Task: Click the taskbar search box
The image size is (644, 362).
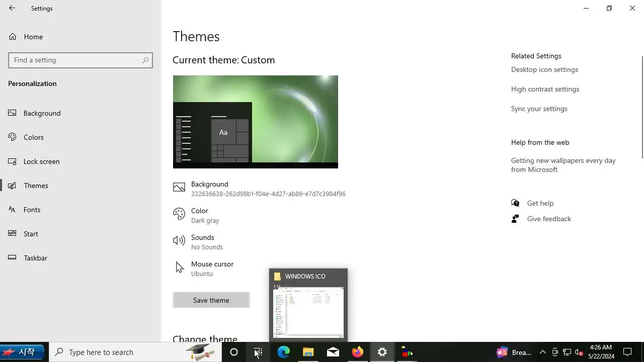Action: click(135, 352)
